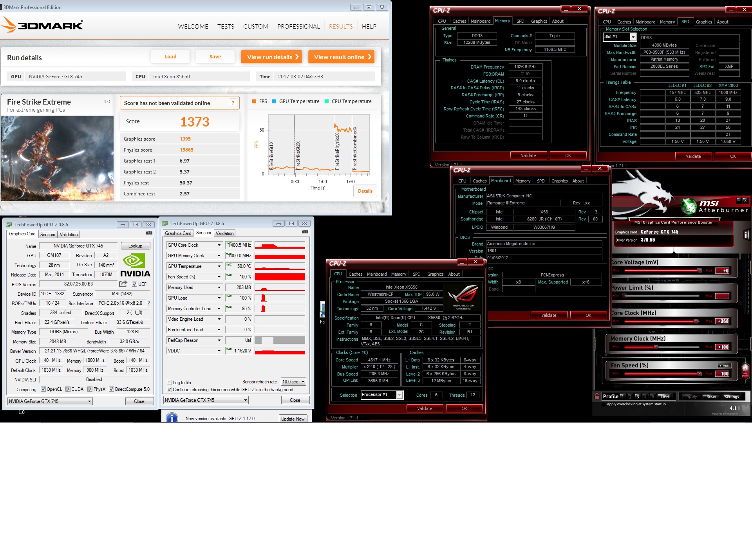The image size is (752, 560).
Task: Select Afterburner profile slot 2
Action: coord(630,396)
